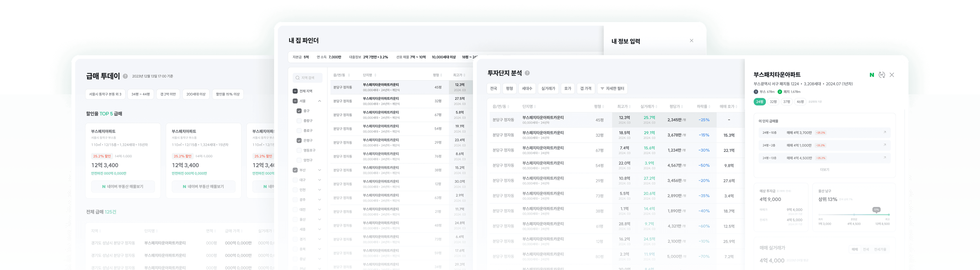Switch 매매 실거래가 chart to 전세가율
Viewport: 980px width, 270px height.
click(880, 250)
